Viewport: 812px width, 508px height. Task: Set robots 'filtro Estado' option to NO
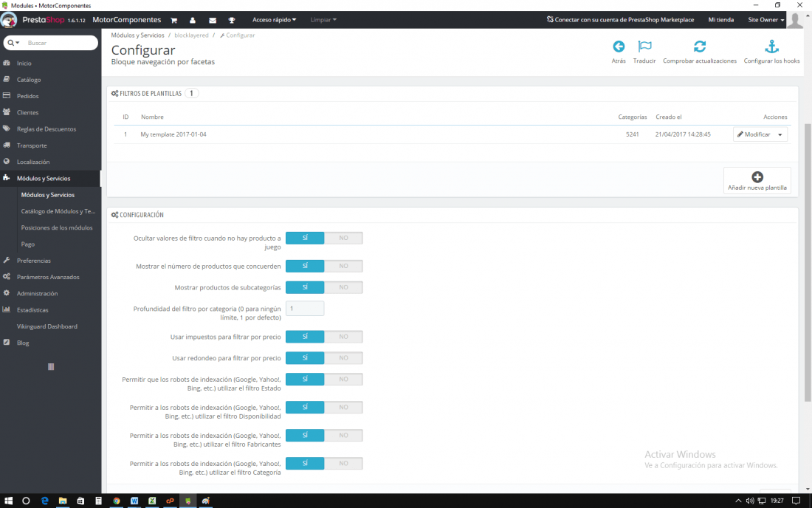(343, 379)
